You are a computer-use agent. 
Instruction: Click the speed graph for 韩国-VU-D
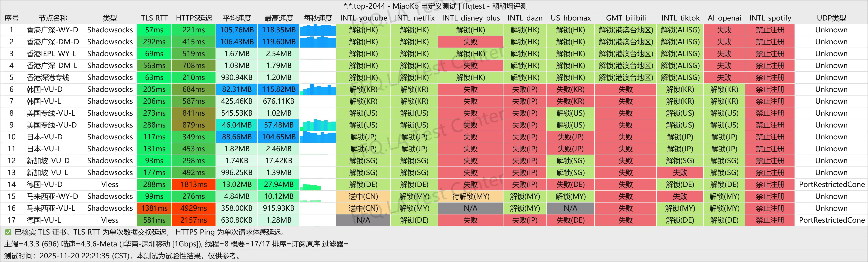tap(317, 89)
